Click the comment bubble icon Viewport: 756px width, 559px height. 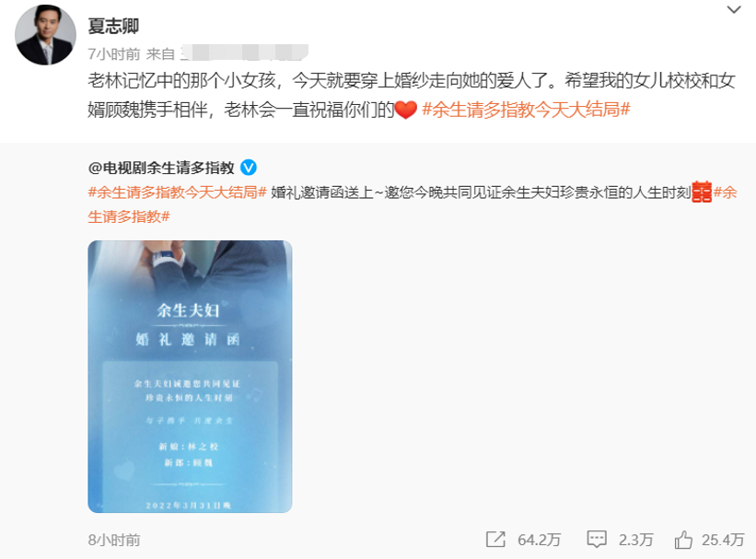click(597, 540)
